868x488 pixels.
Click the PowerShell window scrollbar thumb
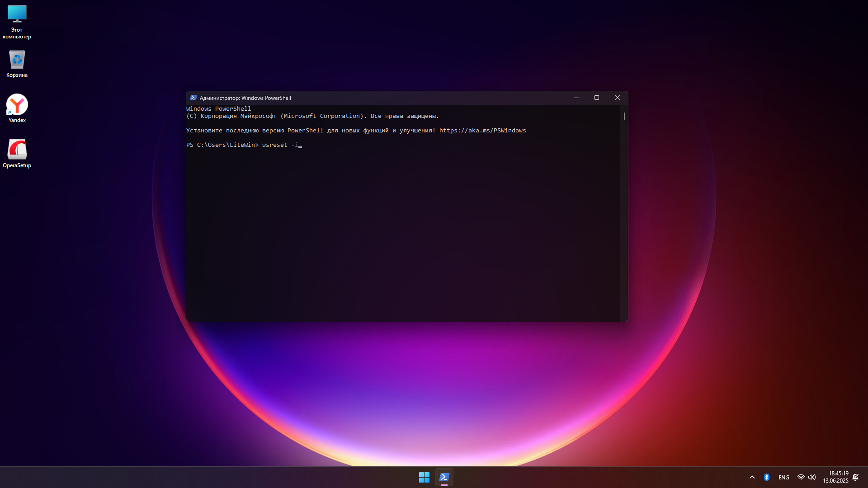pos(624,117)
